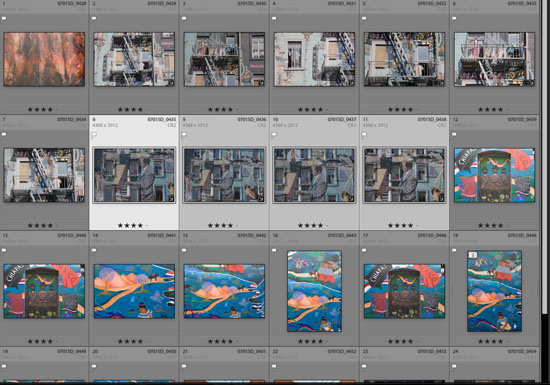The width and height of the screenshot is (550, 385).
Task: Set the fifth star rating on photo 8
Action: [147, 225]
